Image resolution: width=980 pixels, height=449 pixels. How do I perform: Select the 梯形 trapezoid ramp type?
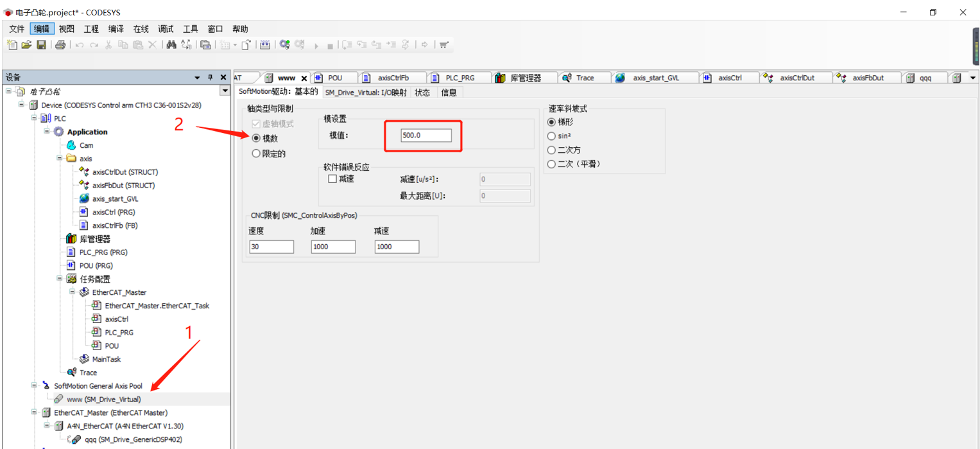pos(551,122)
